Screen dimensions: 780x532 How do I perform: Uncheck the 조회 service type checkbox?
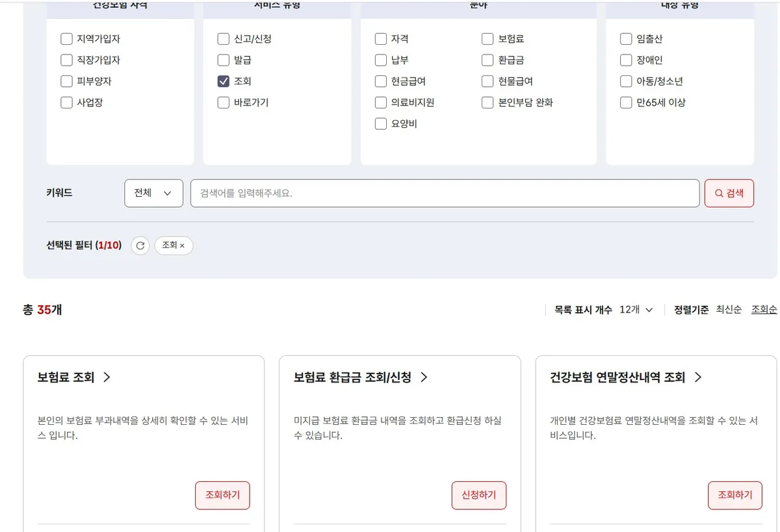[x=224, y=81]
